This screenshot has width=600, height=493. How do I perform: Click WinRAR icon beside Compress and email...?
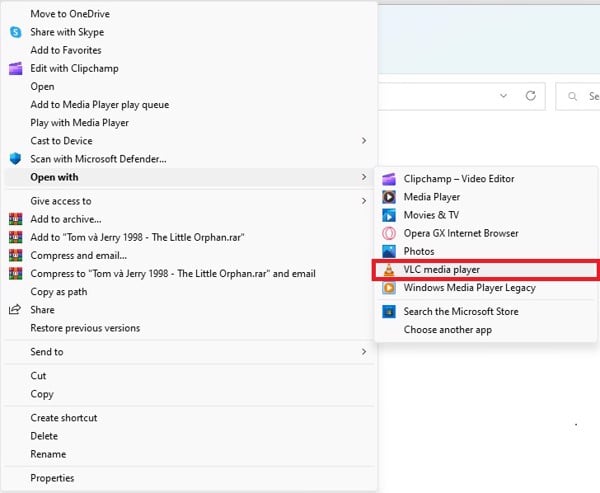tap(16, 255)
